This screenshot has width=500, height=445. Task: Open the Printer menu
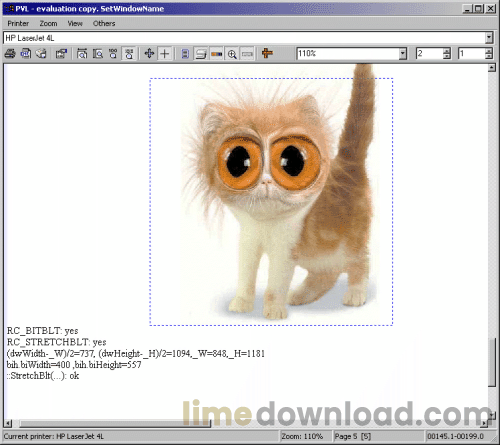tap(18, 23)
